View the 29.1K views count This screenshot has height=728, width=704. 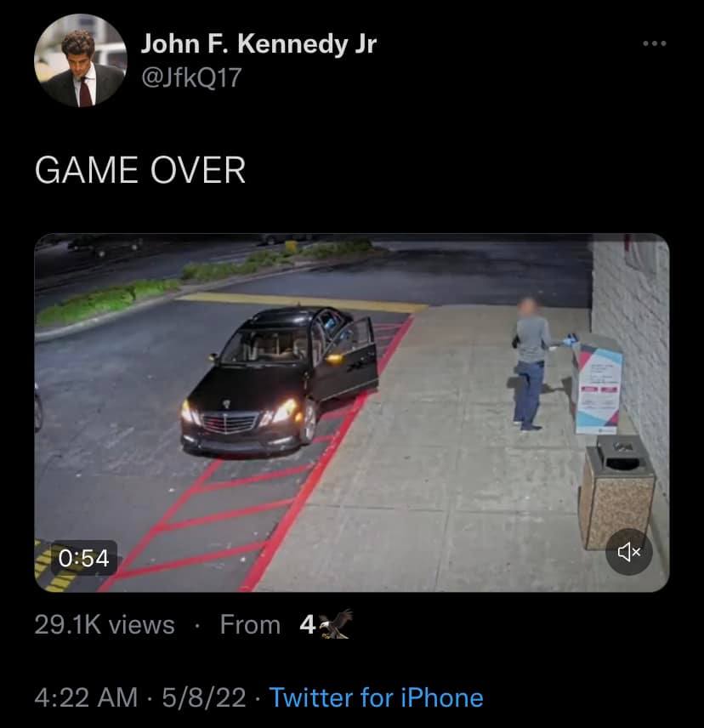coord(105,624)
